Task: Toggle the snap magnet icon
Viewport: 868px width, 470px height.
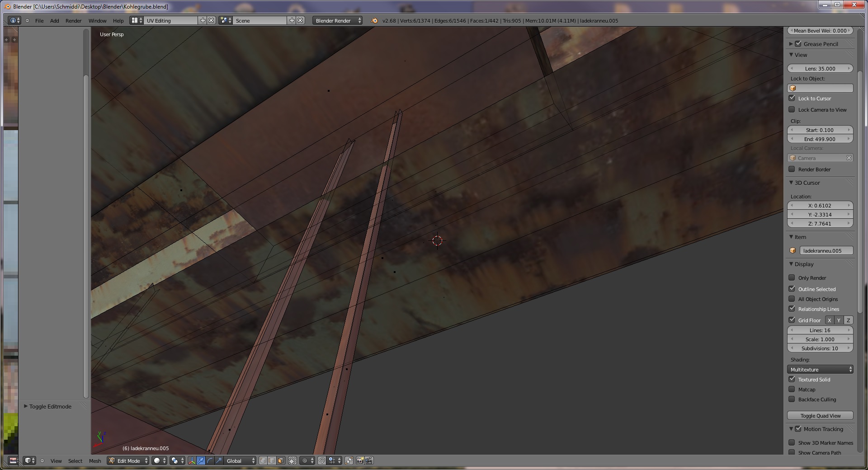Action: (x=321, y=461)
